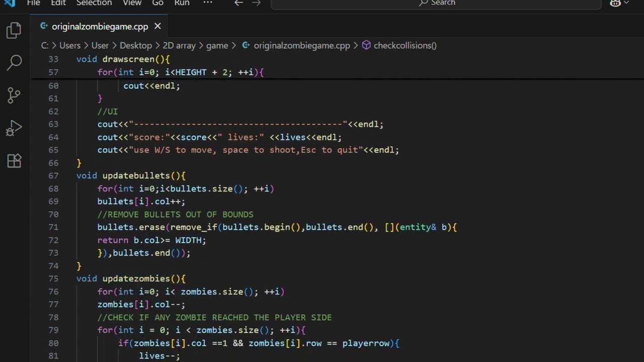Screen dimensions: 644x362
Task: Click the C++ file icon in breadcrumb
Action: [246, 45]
